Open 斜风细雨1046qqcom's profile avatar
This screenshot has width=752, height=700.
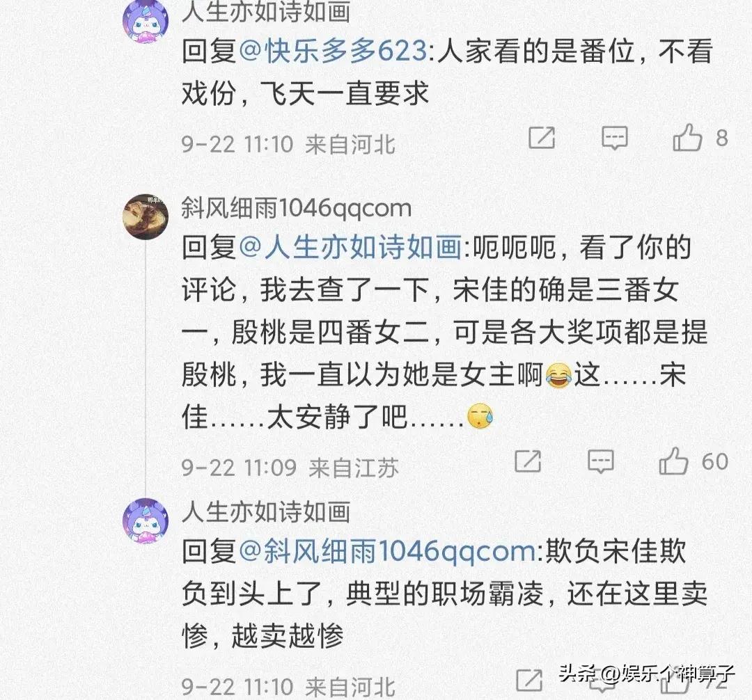tap(146, 216)
